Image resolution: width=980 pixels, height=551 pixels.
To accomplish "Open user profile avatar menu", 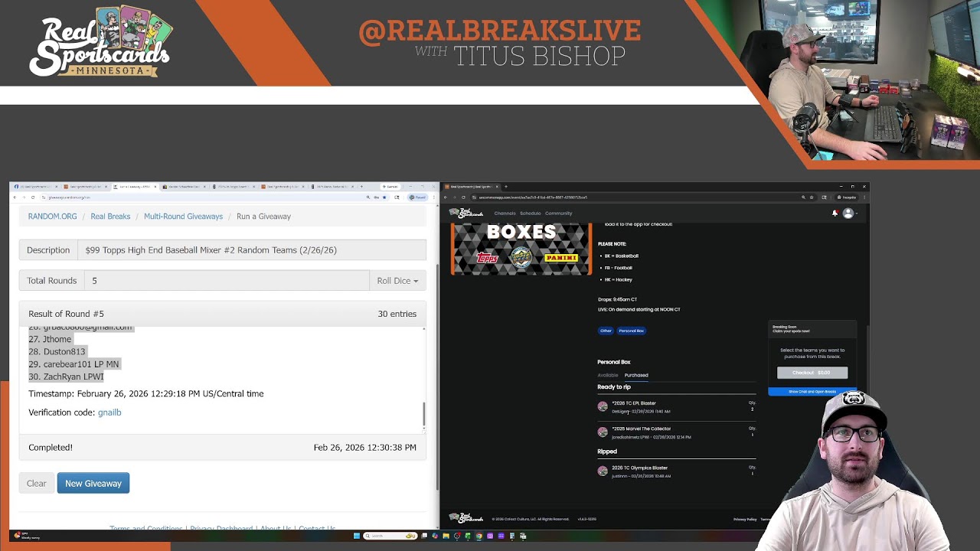I will click(x=848, y=214).
